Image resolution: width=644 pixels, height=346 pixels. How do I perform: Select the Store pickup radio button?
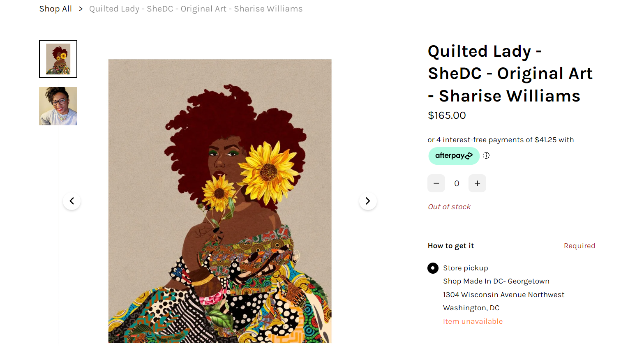(x=433, y=268)
